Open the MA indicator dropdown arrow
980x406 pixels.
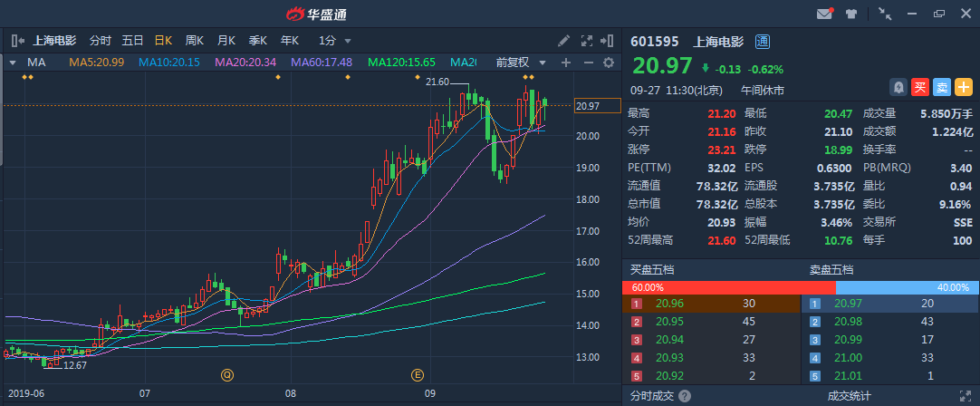click(12, 63)
